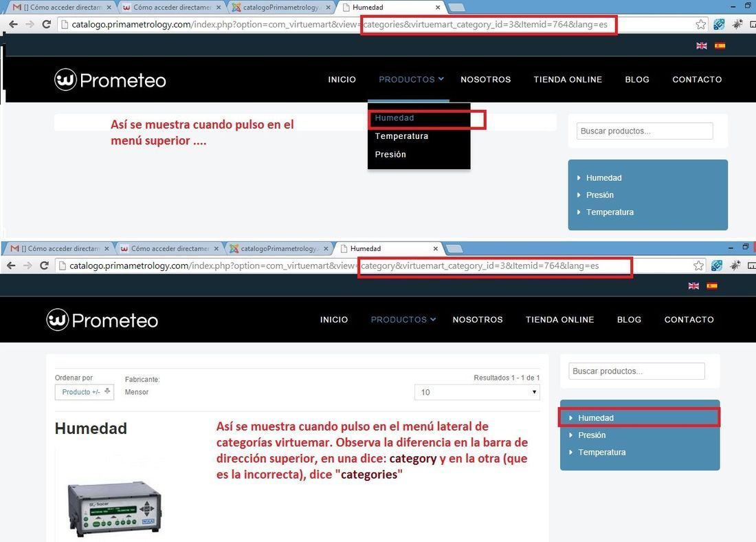This screenshot has width=756, height=542.
Task: Open NOSOTROS in lower page navigation
Action: tap(478, 320)
